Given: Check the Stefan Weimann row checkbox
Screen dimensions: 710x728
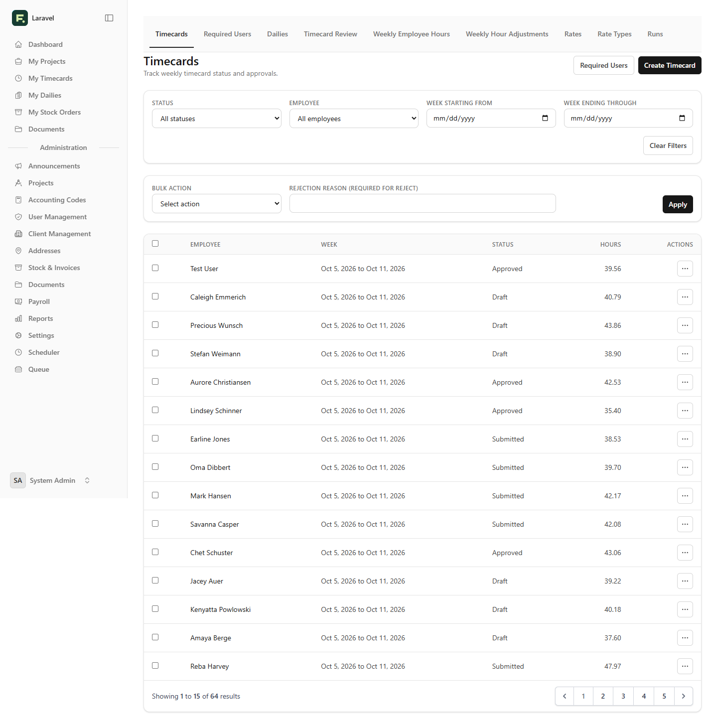Looking at the screenshot, I should (155, 353).
